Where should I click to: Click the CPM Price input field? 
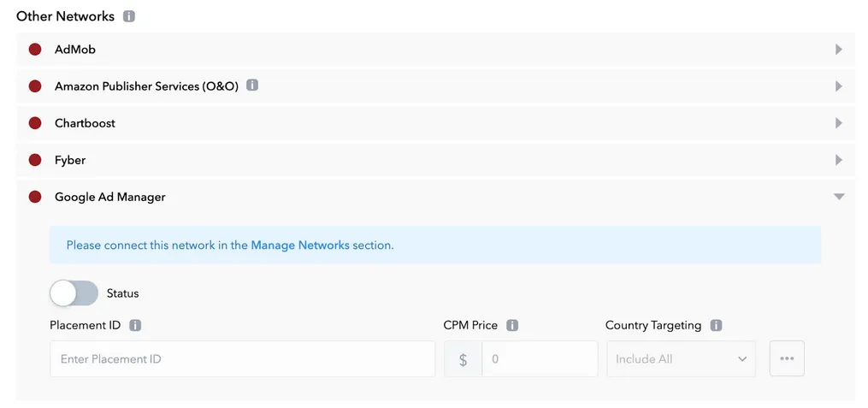pos(540,359)
